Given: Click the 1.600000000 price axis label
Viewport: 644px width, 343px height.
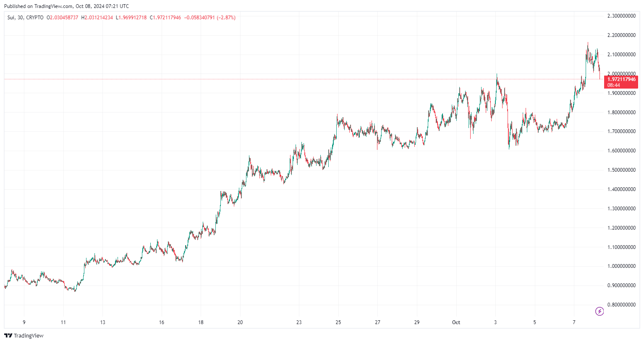Looking at the screenshot, I should pyautogui.click(x=621, y=151).
